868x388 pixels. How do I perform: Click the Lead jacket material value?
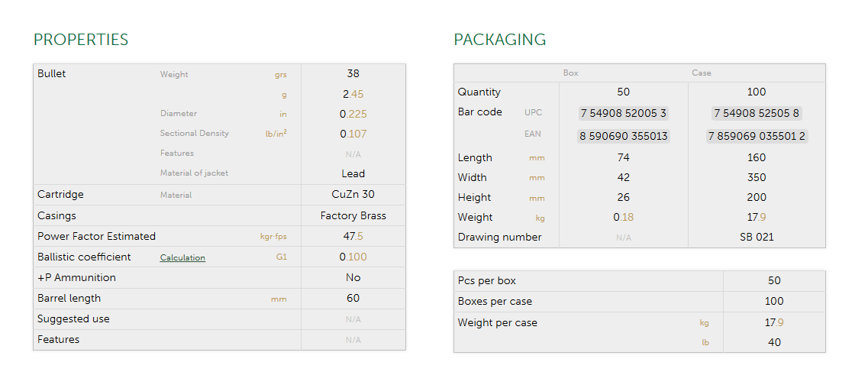click(x=353, y=173)
